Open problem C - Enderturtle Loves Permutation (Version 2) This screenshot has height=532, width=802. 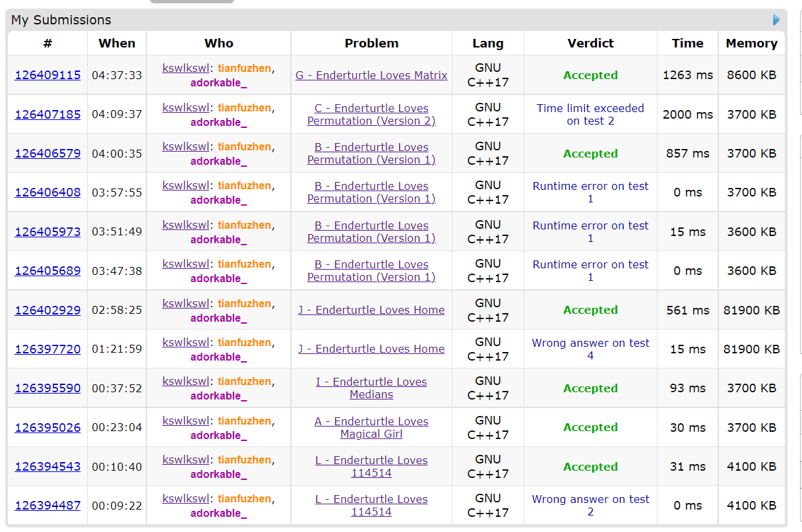click(371, 115)
